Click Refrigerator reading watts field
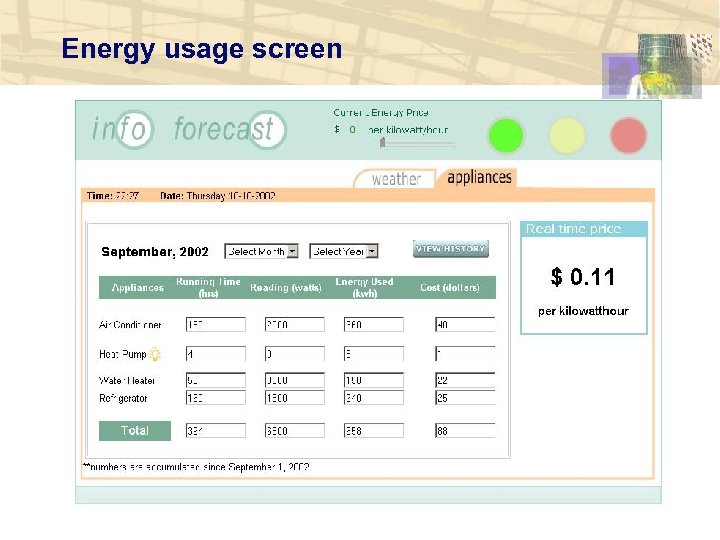Image resolution: width=720 pixels, height=540 pixels. click(295, 398)
